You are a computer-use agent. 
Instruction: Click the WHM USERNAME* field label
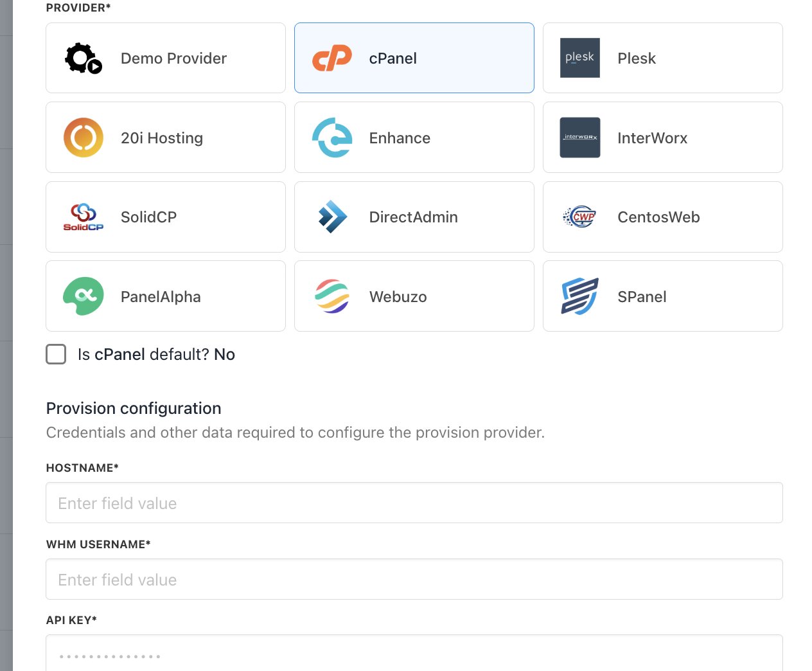[x=98, y=544]
